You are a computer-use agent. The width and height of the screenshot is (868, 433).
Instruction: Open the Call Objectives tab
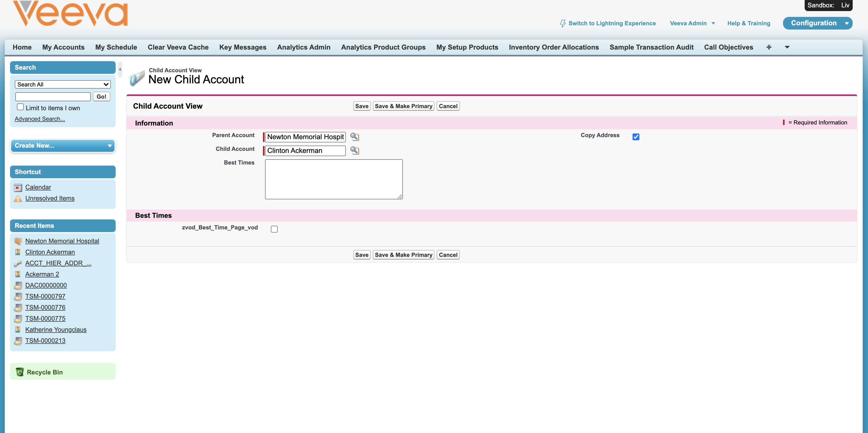[729, 47]
